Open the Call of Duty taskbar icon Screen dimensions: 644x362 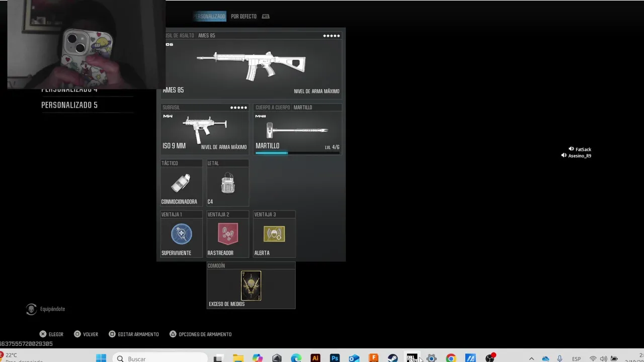(x=412, y=358)
